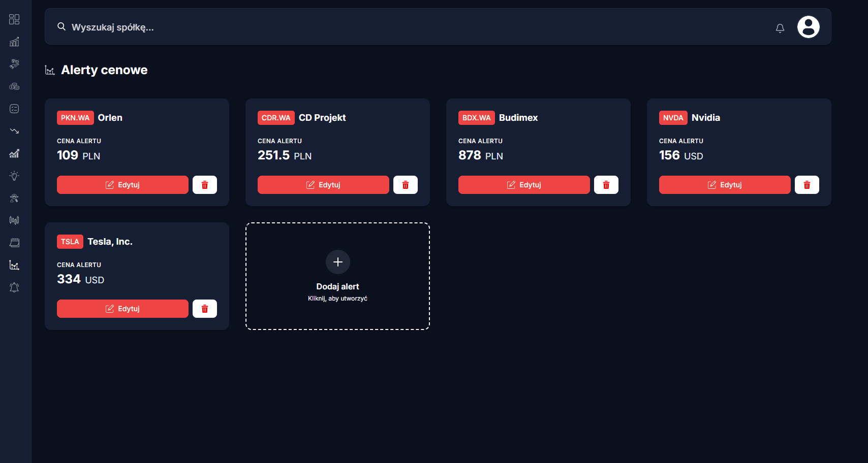Open the user profile avatar
This screenshot has height=463, width=868.
click(808, 27)
